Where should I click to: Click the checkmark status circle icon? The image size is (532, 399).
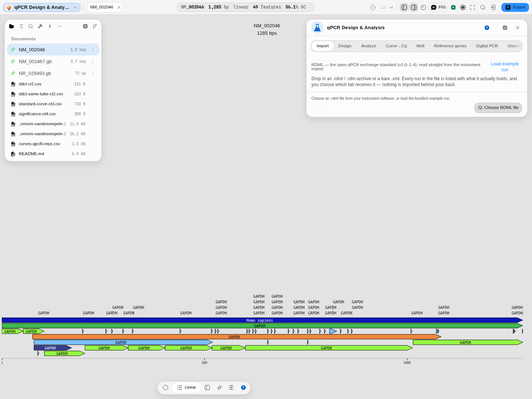[x=373, y=7]
